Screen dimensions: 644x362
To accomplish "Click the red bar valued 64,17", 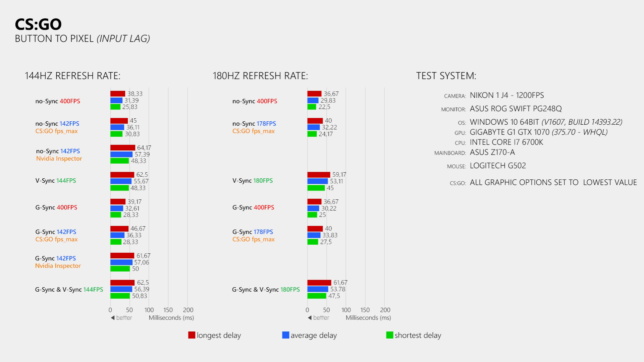I will pyautogui.click(x=122, y=148).
